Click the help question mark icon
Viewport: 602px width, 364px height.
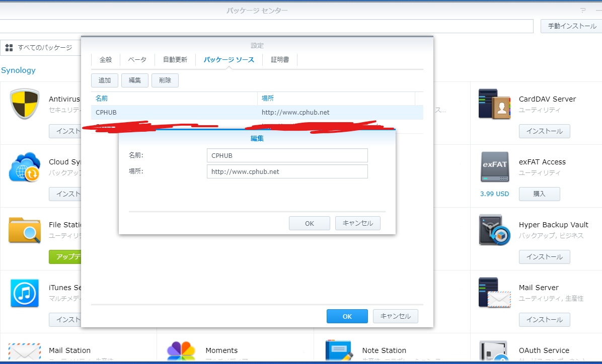(x=583, y=11)
